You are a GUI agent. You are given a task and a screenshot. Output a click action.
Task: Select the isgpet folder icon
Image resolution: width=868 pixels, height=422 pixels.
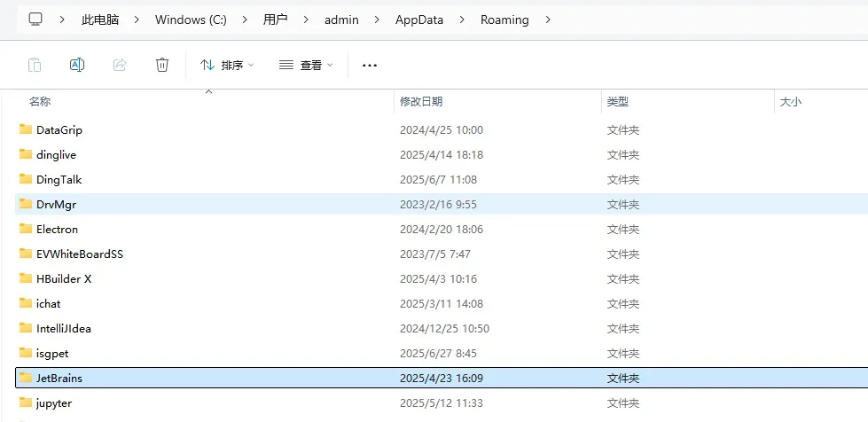coord(26,353)
